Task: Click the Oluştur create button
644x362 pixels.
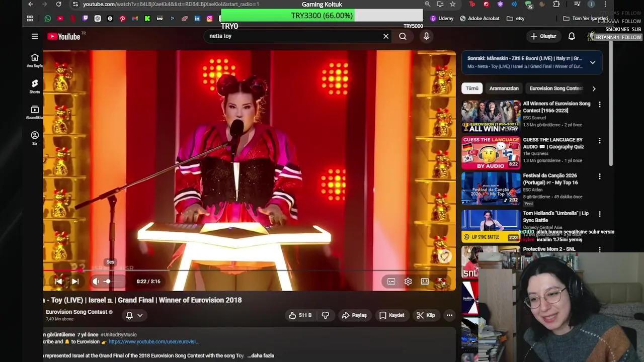Action: pyautogui.click(x=543, y=36)
